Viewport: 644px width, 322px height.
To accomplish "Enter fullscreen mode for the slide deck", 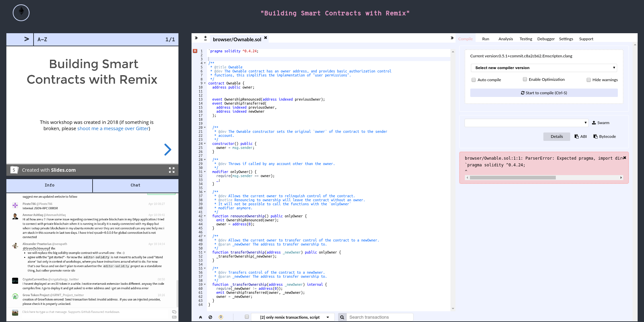I will tap(172, 170).
